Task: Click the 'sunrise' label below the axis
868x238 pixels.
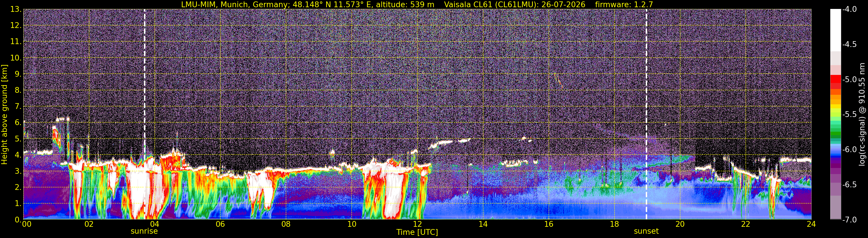Action: coord(144,231)
